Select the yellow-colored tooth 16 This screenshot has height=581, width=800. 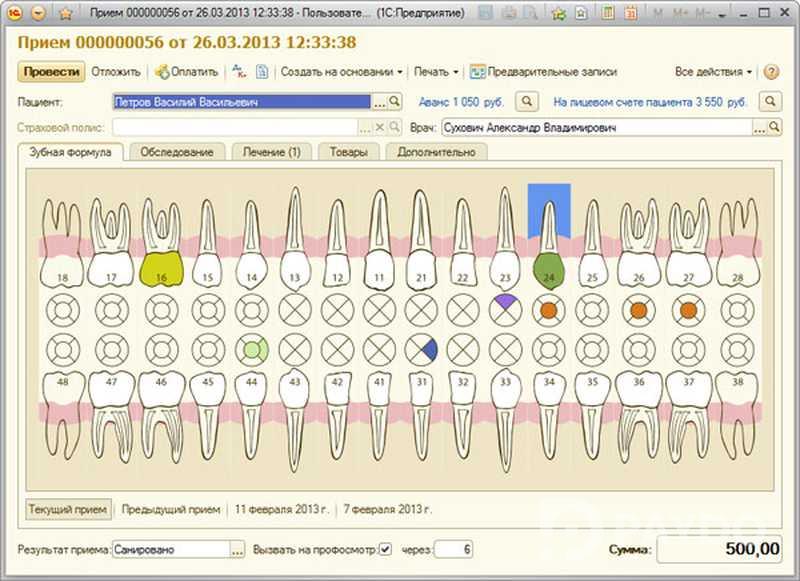(160, 269)
